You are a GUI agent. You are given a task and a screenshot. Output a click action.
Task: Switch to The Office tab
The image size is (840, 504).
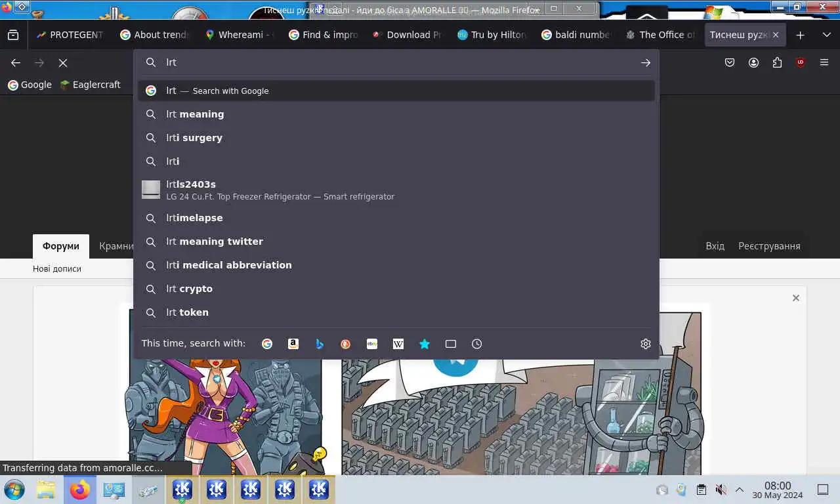pos(660,35)
